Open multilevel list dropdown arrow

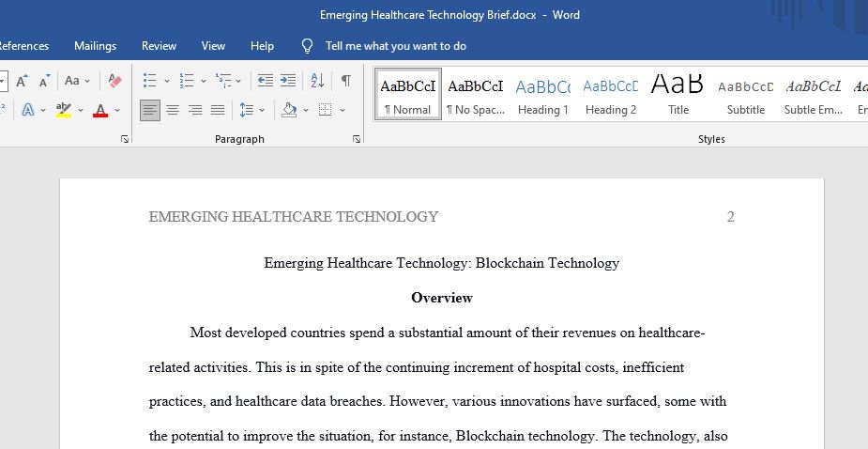238,81
